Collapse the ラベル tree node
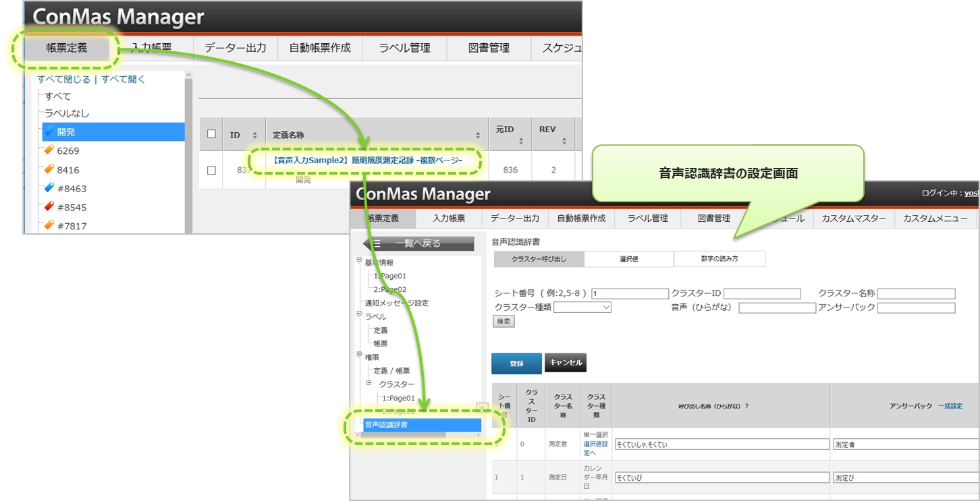 pos(359,314)
